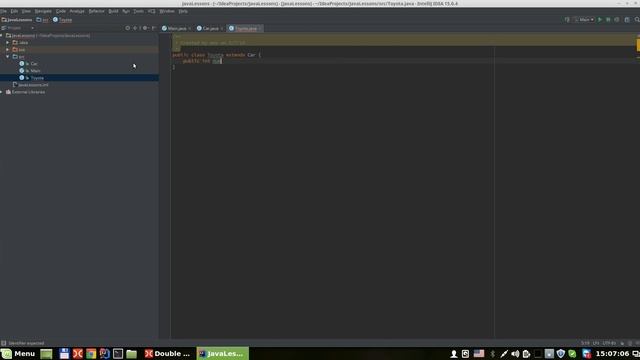
Task: Open the volume control in the system tray
Action: (x=515, y=353)
